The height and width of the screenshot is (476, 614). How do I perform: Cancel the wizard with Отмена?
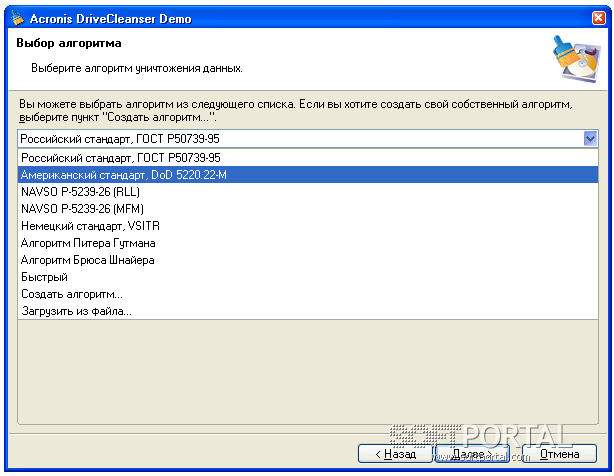(x=559, y=454)
